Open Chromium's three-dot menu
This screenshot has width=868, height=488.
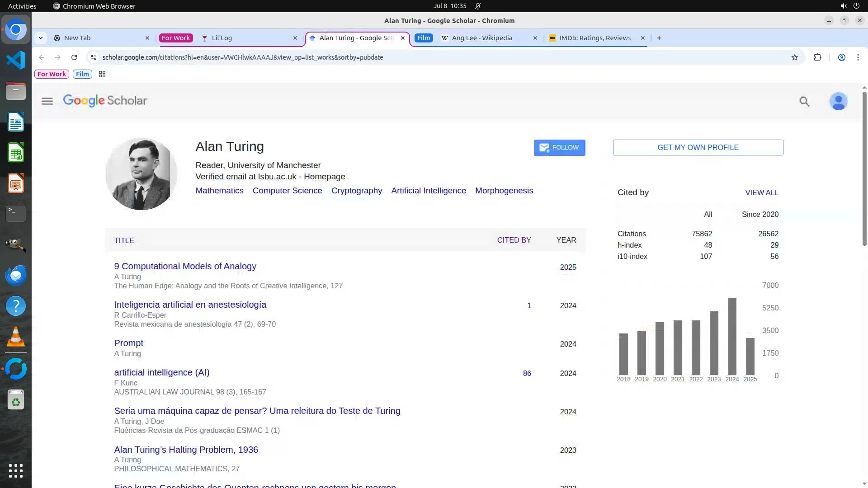[858, 57]
